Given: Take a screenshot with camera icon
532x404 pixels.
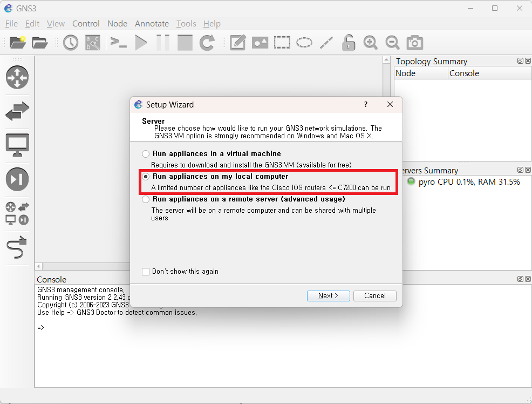Looking at the screenshot, I should tap(414, 43).
